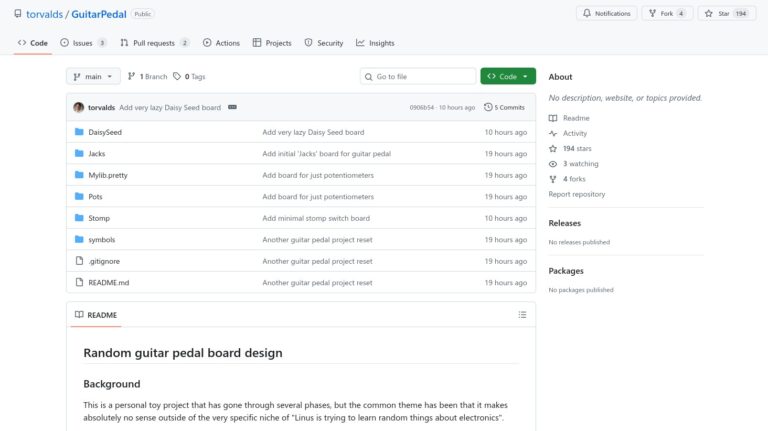Image resolution: width=768 pixels, height=431 pixels.
Task: Click the DaisySeed folder icon
Action: pyautogui.click(x=79, y=132)
